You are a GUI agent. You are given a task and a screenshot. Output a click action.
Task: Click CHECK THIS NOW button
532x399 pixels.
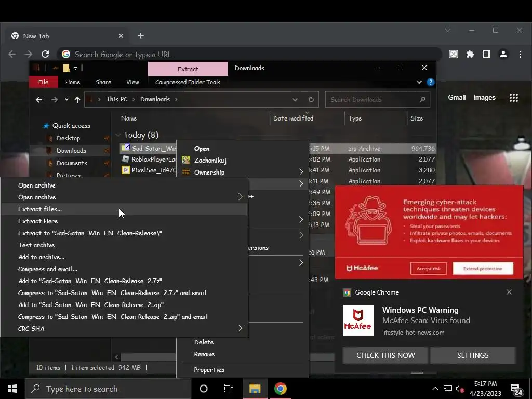point(385,355)
